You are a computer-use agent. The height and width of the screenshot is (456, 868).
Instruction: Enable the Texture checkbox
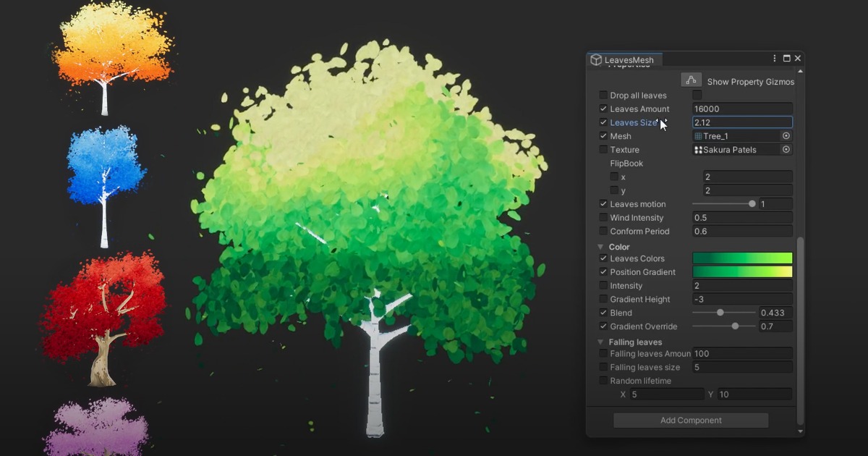(x=603, y=150)
